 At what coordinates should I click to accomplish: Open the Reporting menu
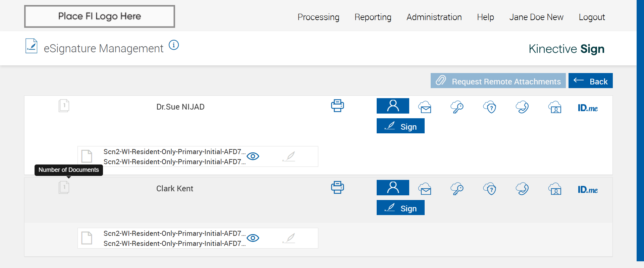point(373,17)
